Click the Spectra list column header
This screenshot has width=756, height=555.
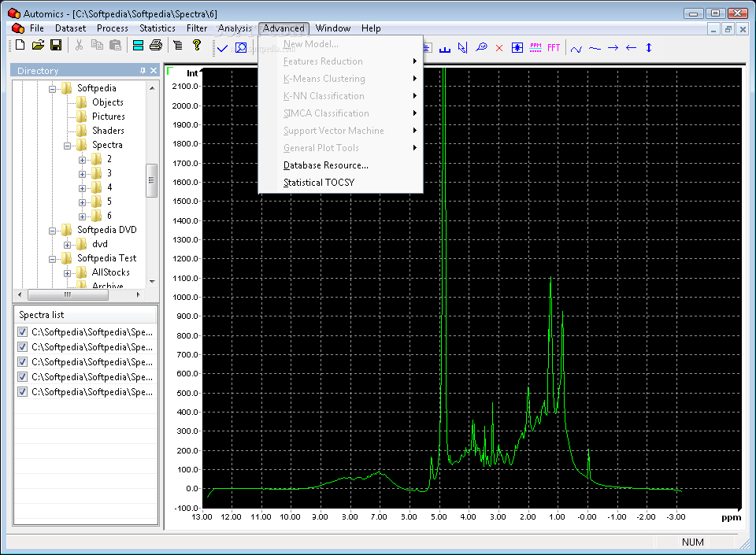tap(85, 315)
